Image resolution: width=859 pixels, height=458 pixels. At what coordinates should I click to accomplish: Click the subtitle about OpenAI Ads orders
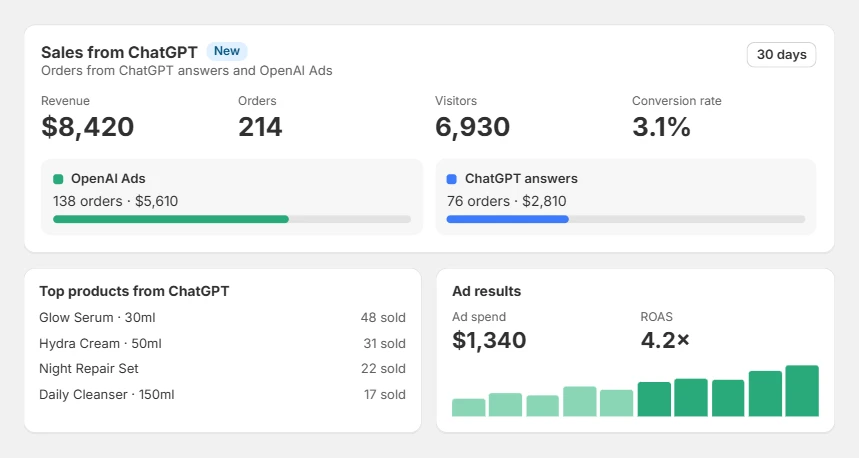point(187,71)
